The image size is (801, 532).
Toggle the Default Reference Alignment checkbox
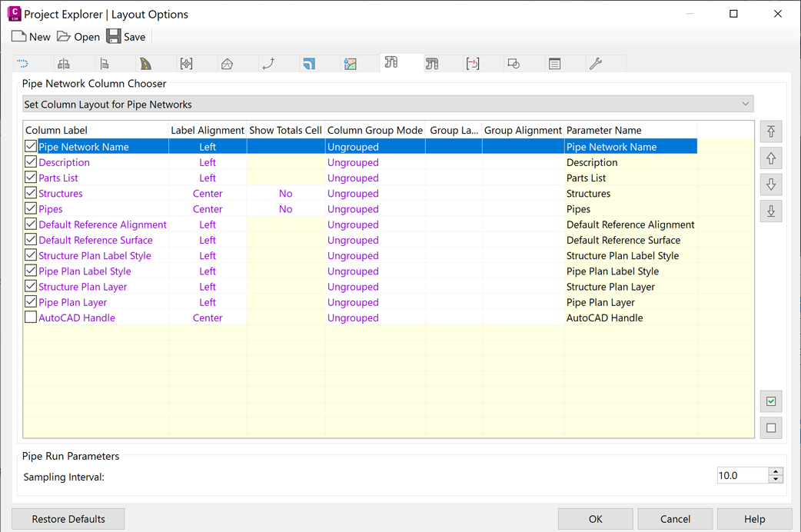31,224
